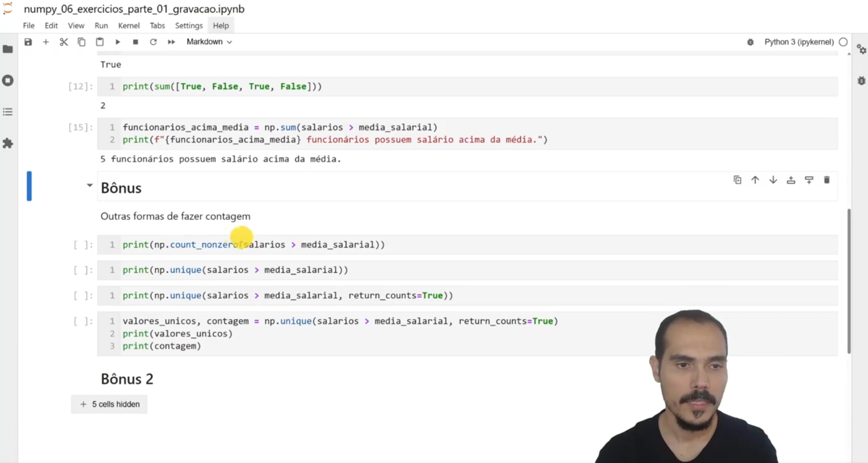Screen dimensions: 868x463
Task: Delete the Bônus cell with trash icon
Action: (827, 180)
